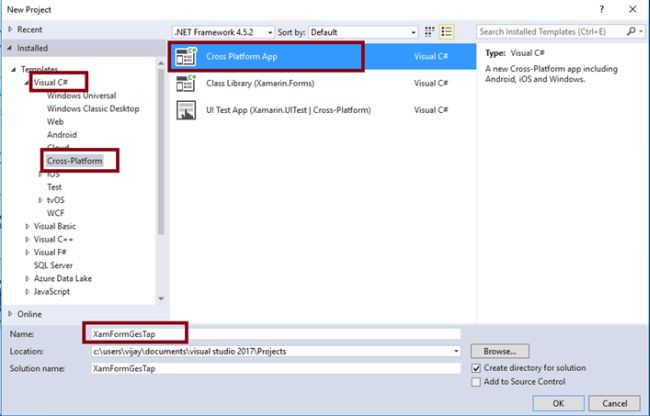650x416 pixels.
Task: Expand the tvOS tree node
Action: click(x=40, y=200)
